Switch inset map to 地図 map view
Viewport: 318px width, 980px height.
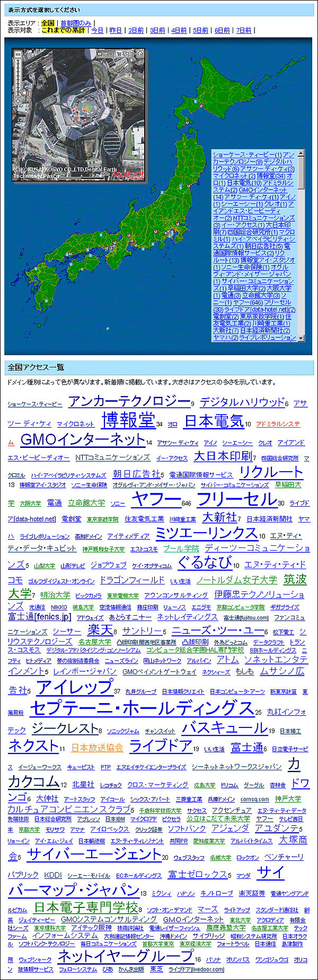(x=105, y=54)
